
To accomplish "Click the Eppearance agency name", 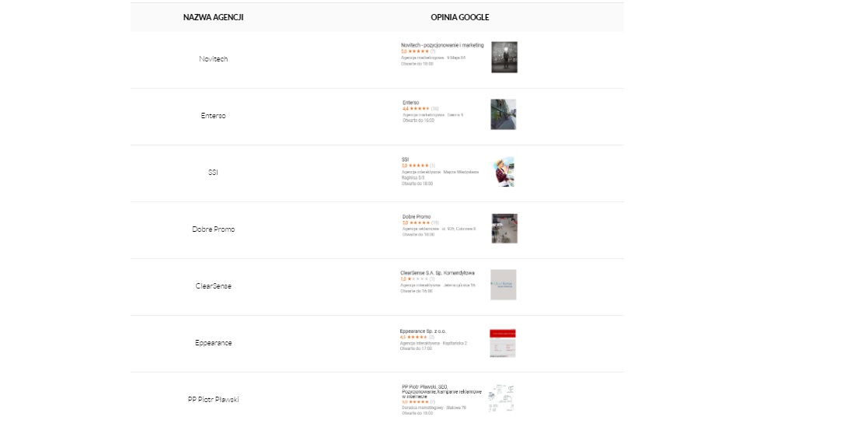I will [x=213, y=343].
